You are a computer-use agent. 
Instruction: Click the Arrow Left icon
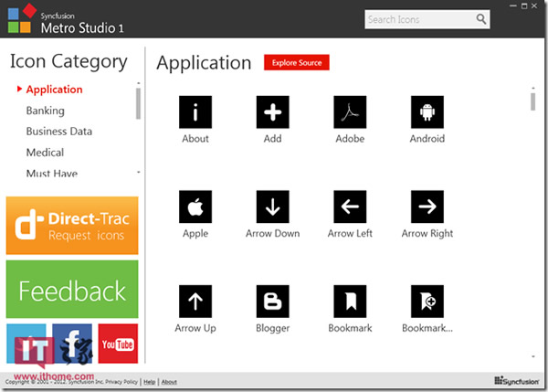click(350, 207)
